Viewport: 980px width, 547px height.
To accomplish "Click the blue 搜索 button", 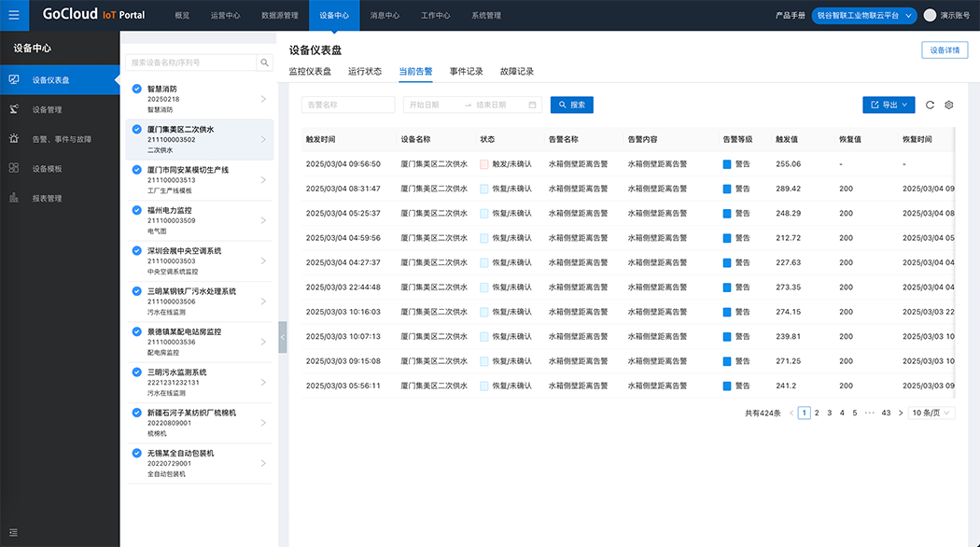I will pyautogui.click(x=571, y=105).
